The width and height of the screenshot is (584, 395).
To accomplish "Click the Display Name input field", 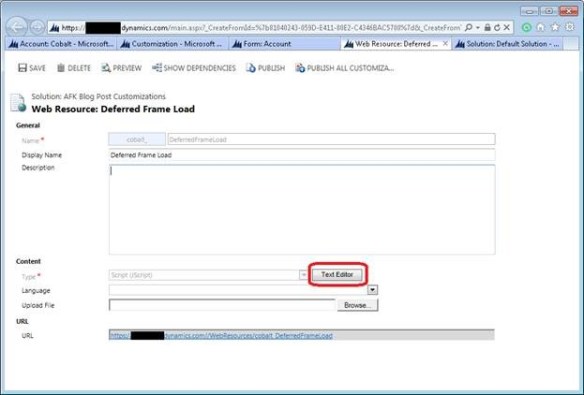I will tap(302, 155).
